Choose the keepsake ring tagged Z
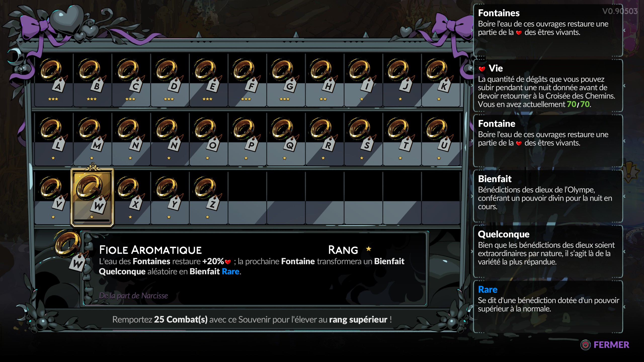The height and width of the screenshot is (362, 644). (208, 198)
